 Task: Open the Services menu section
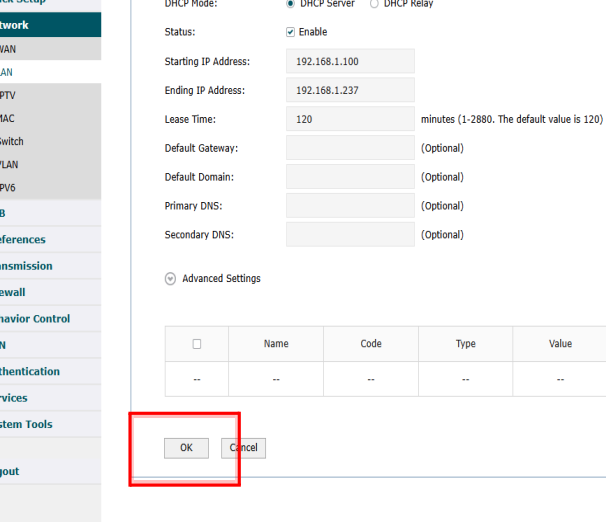[50, 398]
